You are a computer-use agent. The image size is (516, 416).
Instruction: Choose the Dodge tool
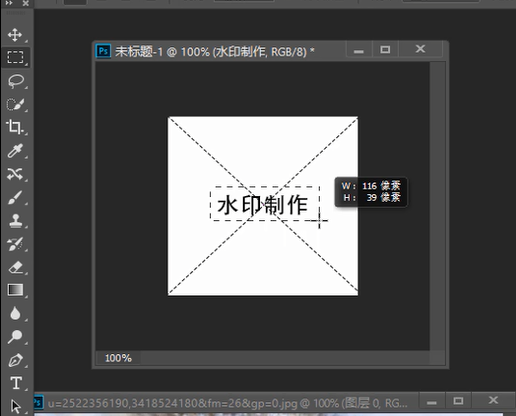pyautogui.click(x=15, y=337)
